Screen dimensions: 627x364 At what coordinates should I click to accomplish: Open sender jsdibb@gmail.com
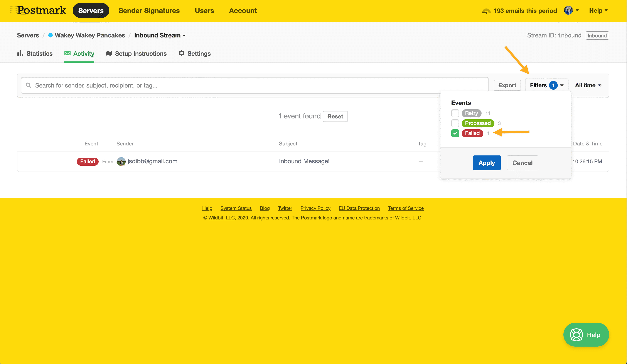(152, 161)
